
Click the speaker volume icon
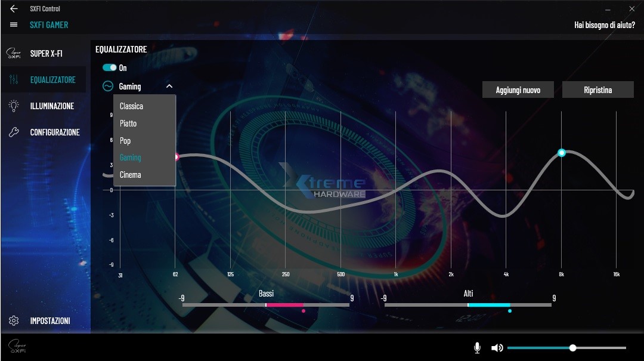(496, 347)
